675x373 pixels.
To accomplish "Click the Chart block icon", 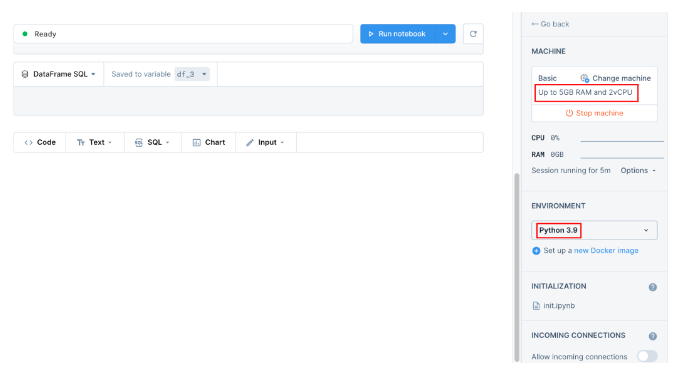I will click(x=197, y=143).
